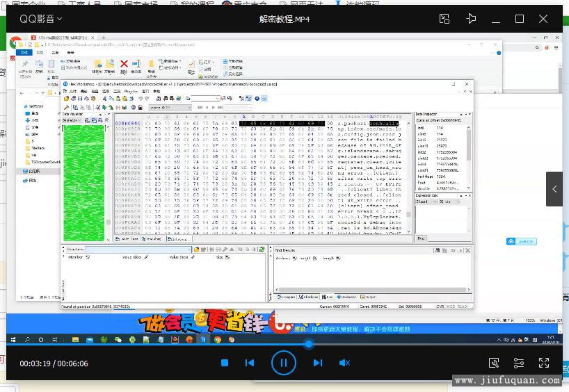Click the Windows Start button in video
The height and width of the screenshot is (392, 569).
click(x=13, y=340)
